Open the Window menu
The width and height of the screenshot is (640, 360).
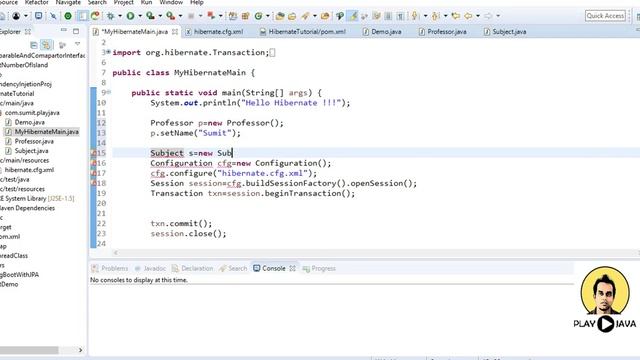(171, 2)
